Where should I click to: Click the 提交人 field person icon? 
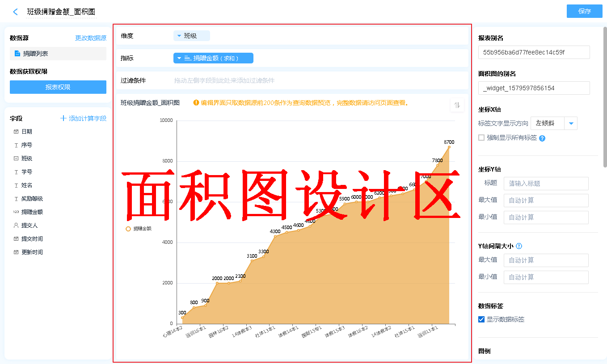16,226
